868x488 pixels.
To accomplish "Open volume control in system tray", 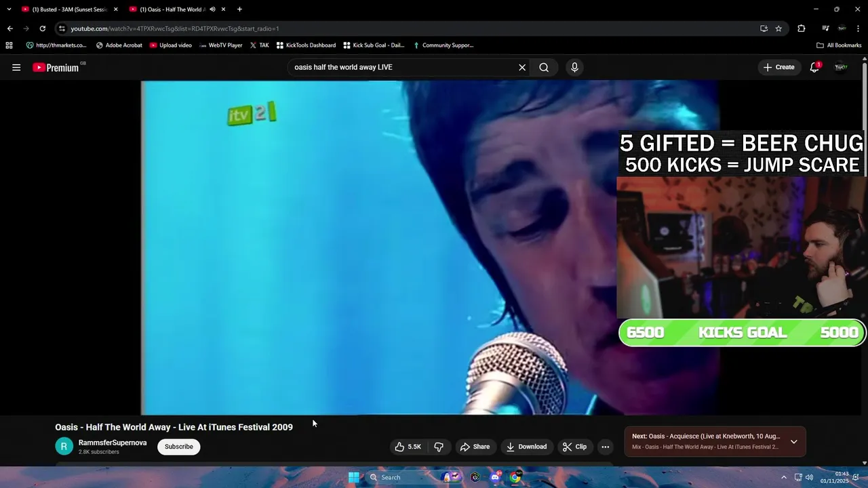I will point(809,477).
